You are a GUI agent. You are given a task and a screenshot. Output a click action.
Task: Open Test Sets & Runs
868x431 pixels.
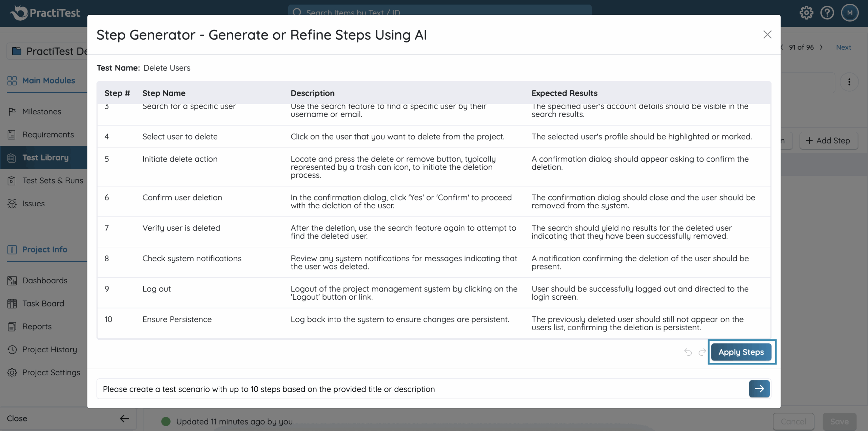[x=53, y=180]
